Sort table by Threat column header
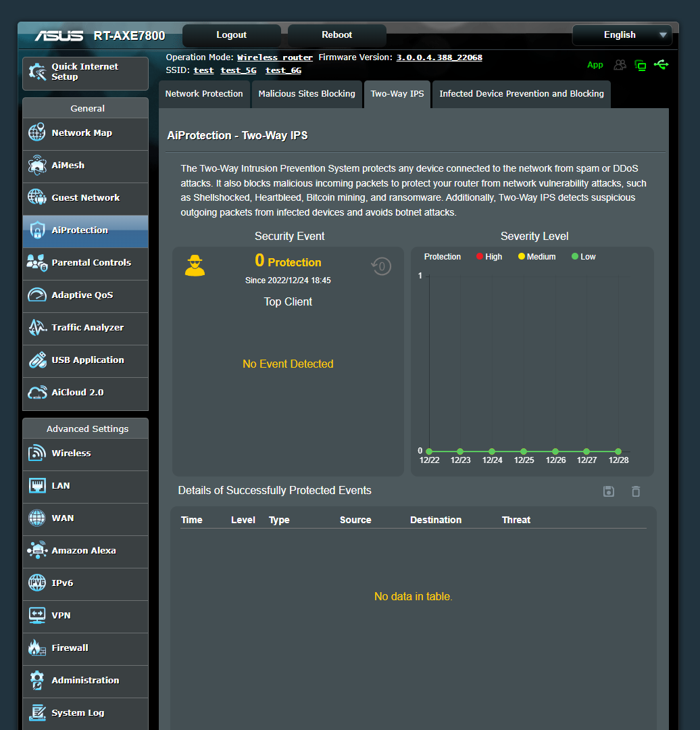700x730 pixels. tap(516, 520)
